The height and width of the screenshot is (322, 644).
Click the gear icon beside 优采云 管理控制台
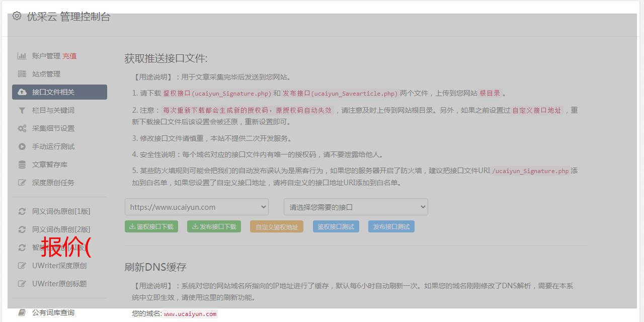coord(17,16)
